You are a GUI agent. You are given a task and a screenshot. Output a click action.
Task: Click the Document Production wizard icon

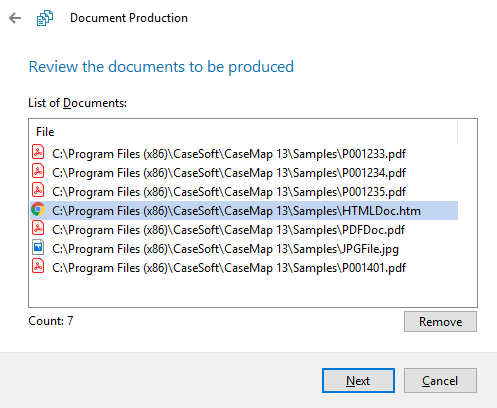pos(45,18)
